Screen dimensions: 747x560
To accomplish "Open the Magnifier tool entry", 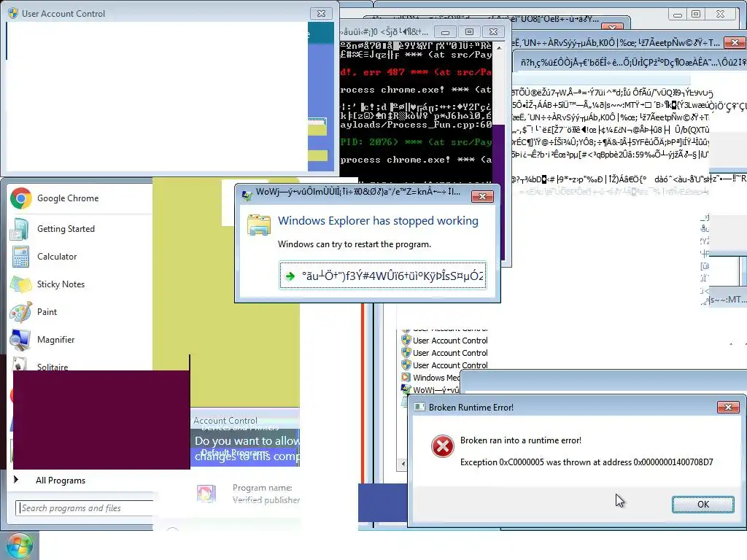I will click(55, 340).
